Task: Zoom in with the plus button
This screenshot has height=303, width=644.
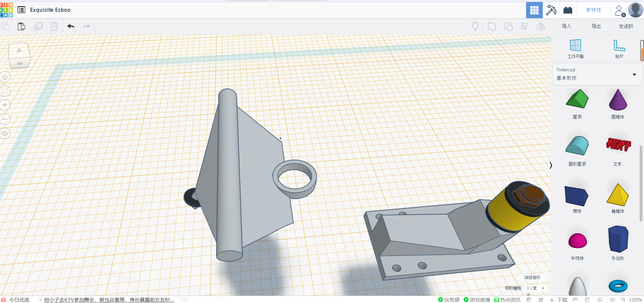Action: coord(5,105)
